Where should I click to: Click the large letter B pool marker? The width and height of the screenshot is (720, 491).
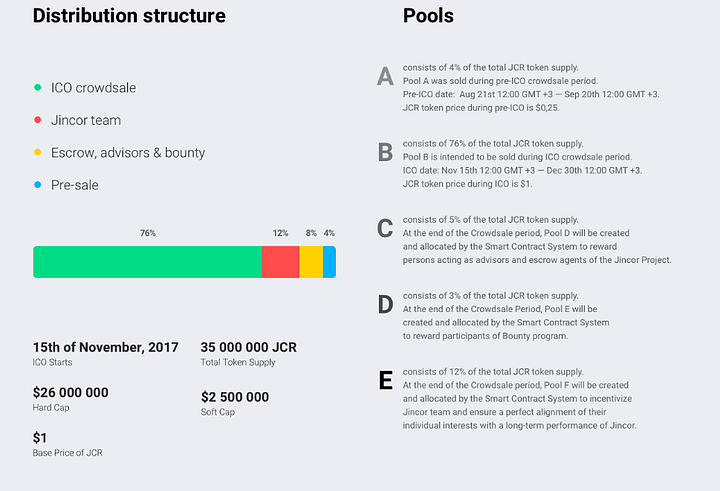point(385,152)
